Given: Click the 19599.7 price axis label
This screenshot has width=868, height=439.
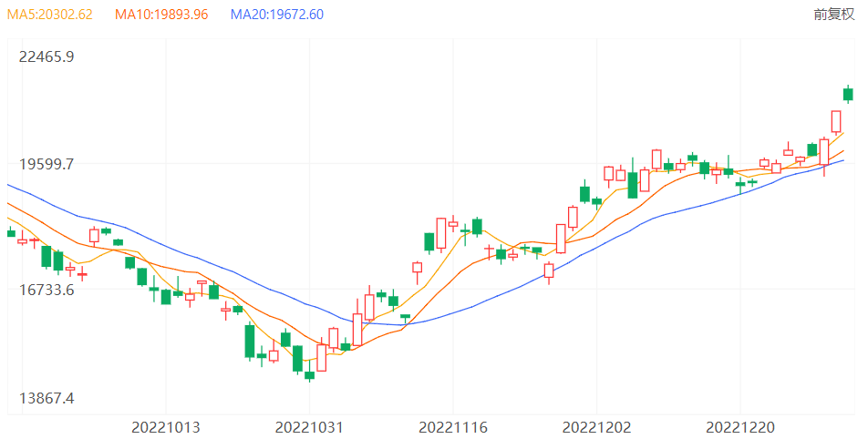Looking at the screenshot, I should [46, 164].
